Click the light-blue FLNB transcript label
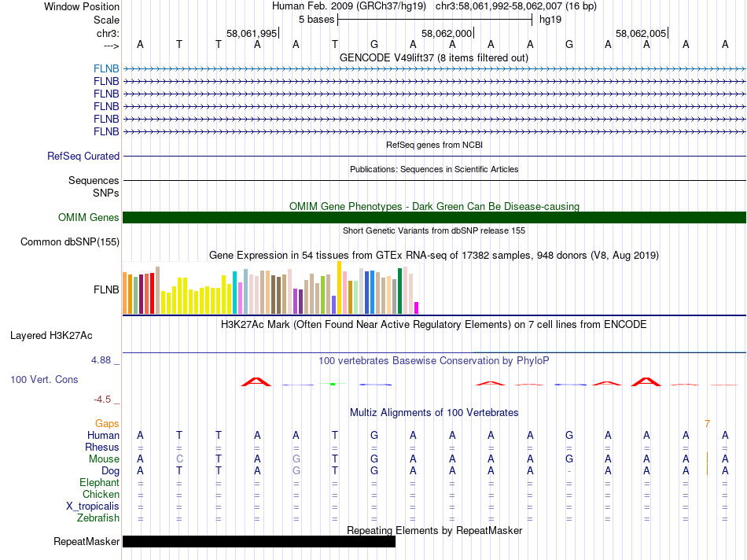The width and height of the screenshot is (747, 560). click(x=106, y=68)
